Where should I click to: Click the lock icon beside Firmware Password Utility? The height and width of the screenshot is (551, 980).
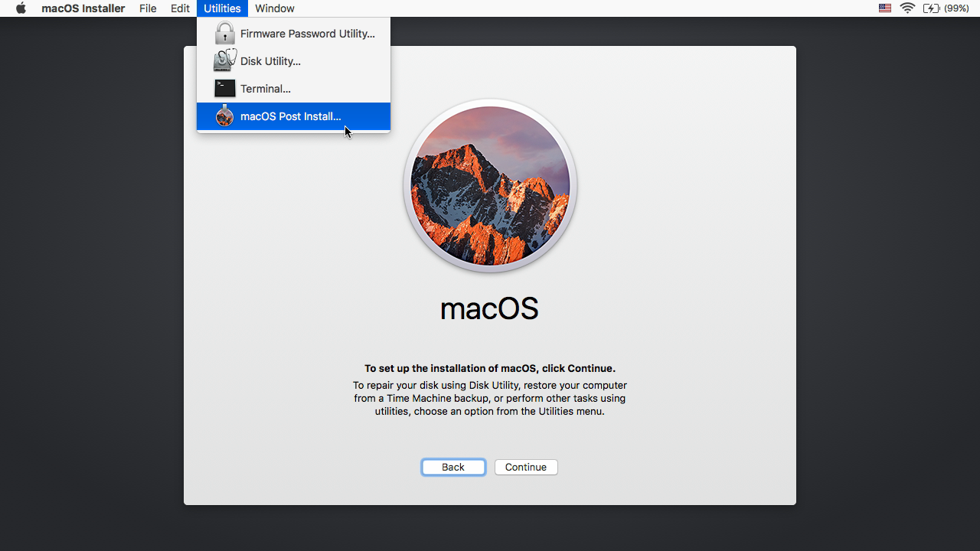[224, 33]
